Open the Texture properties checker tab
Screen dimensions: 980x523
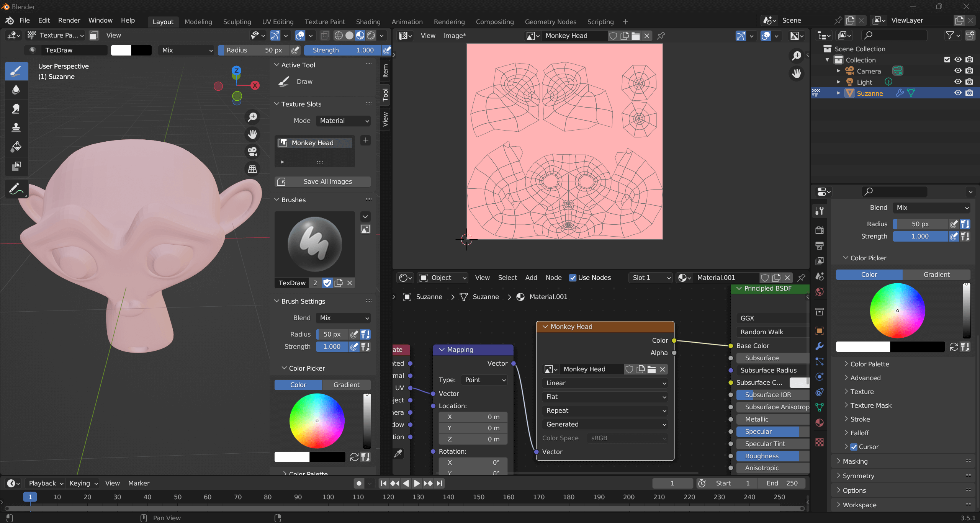coord(820,442)
